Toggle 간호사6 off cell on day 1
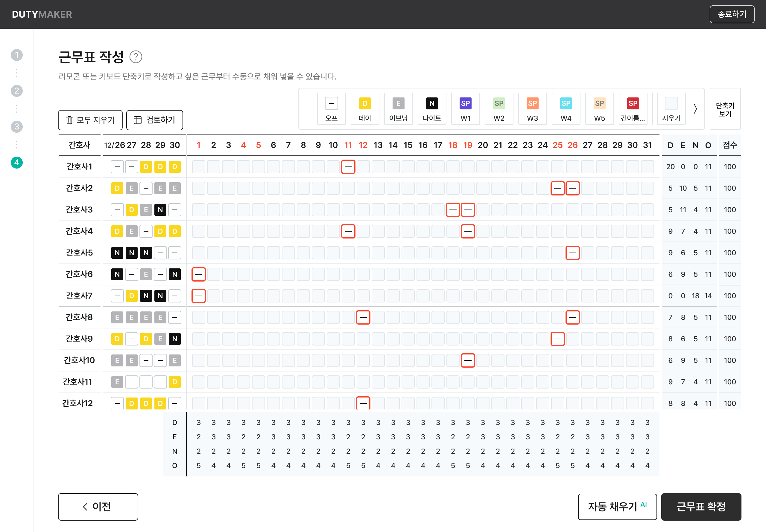The width and height of the screenshot is (766, 532). 198,274
